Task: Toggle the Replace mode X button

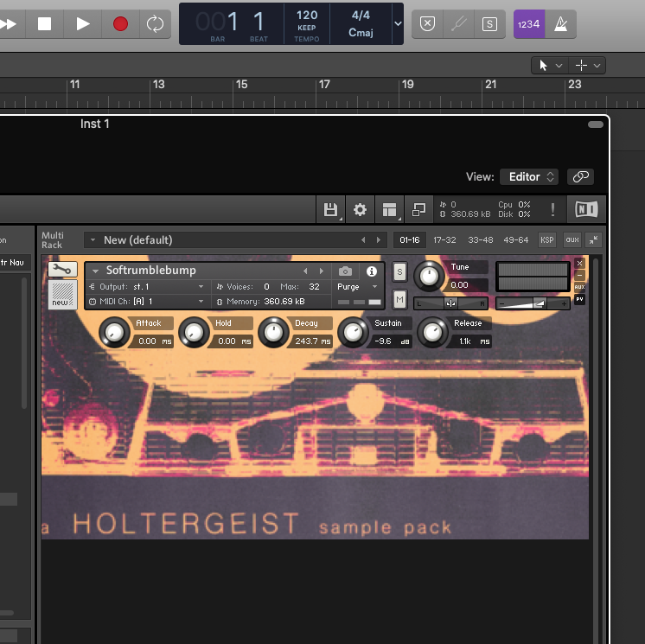Action: point(427,24)
